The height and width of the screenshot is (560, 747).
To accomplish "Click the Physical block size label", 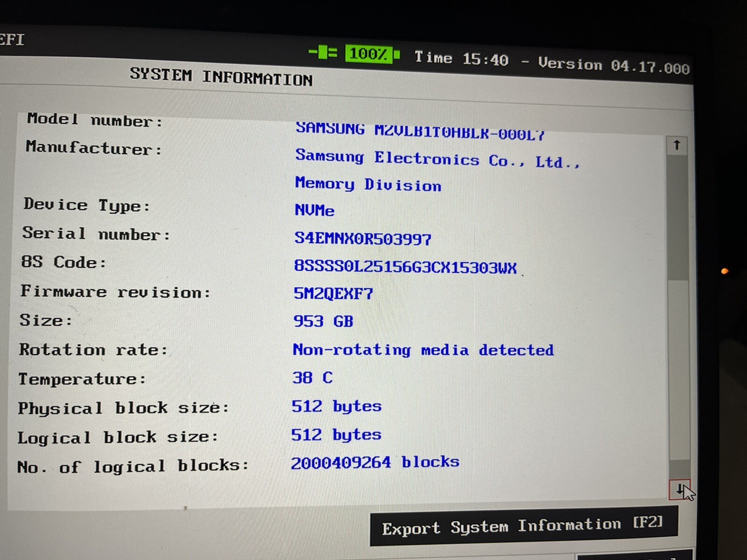I will [x=123, y=408].
